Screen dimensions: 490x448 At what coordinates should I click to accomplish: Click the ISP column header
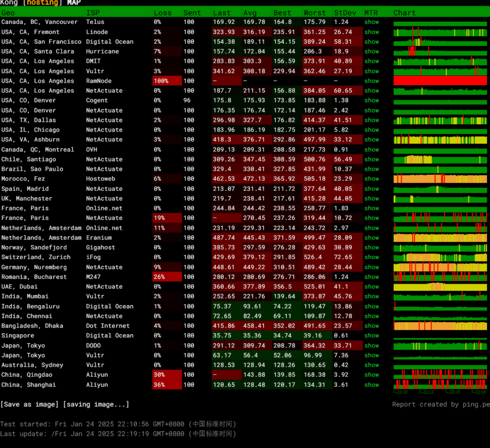coord(93,13)
